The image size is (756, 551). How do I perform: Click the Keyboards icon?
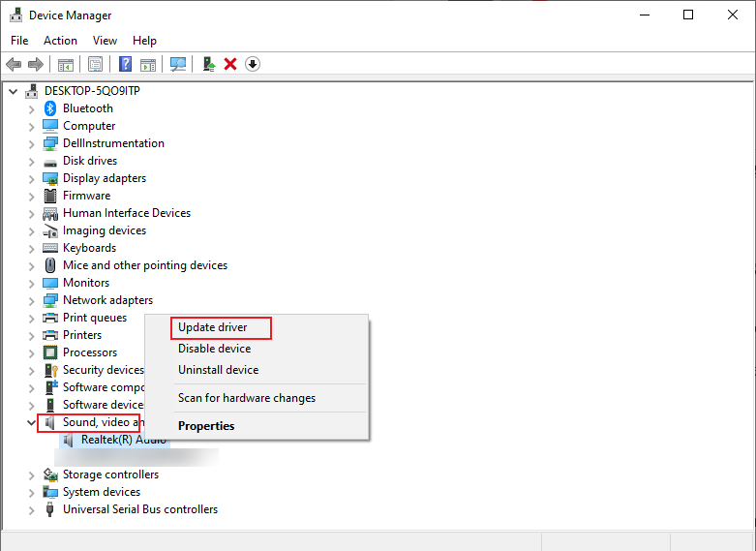coord(50,248)
